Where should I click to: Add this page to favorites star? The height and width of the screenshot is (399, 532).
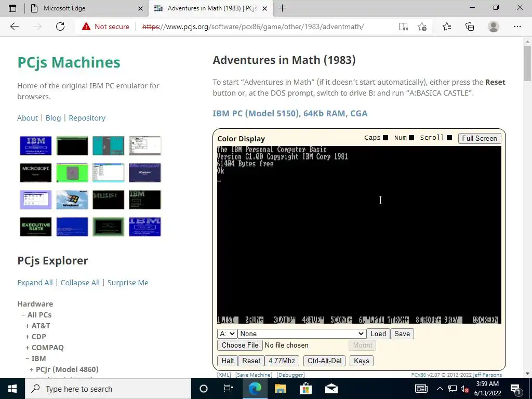coord(422,26)
